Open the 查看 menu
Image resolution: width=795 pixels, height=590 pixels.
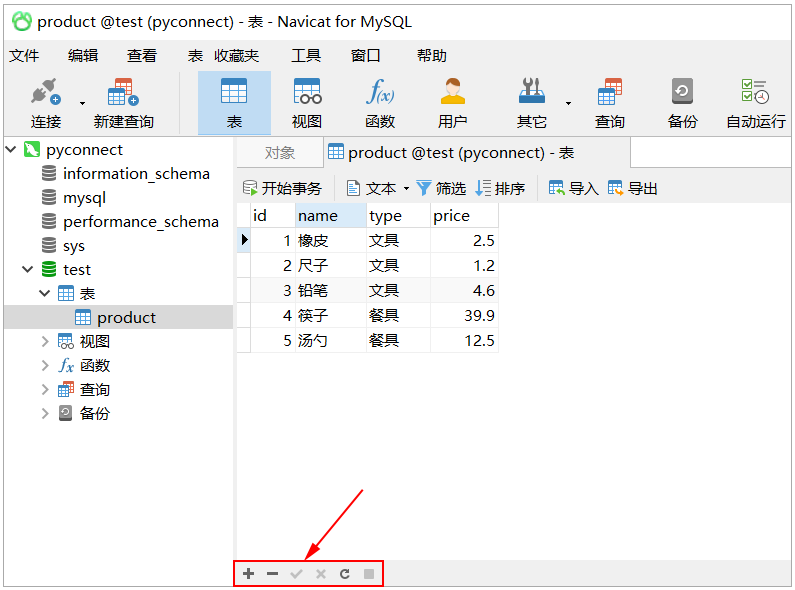141,55
